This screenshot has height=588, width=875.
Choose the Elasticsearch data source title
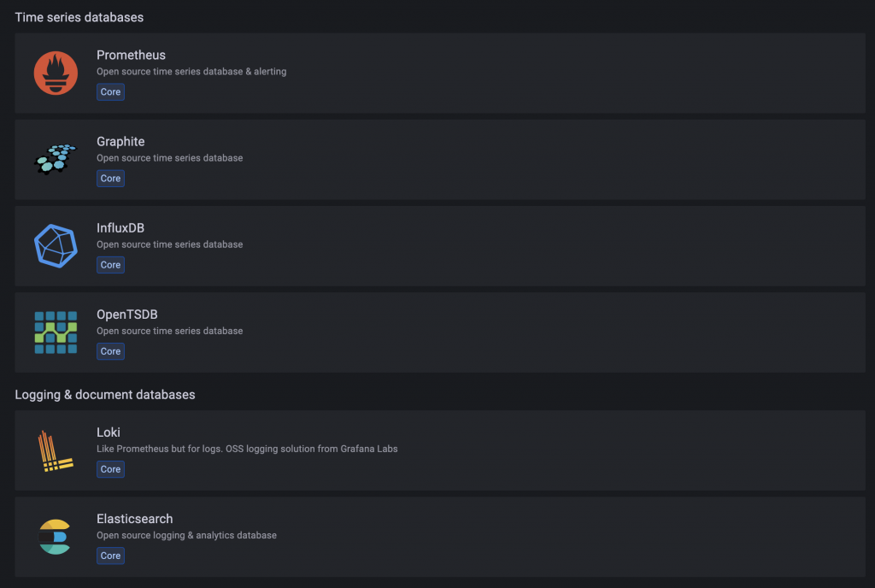click(134, 519)
